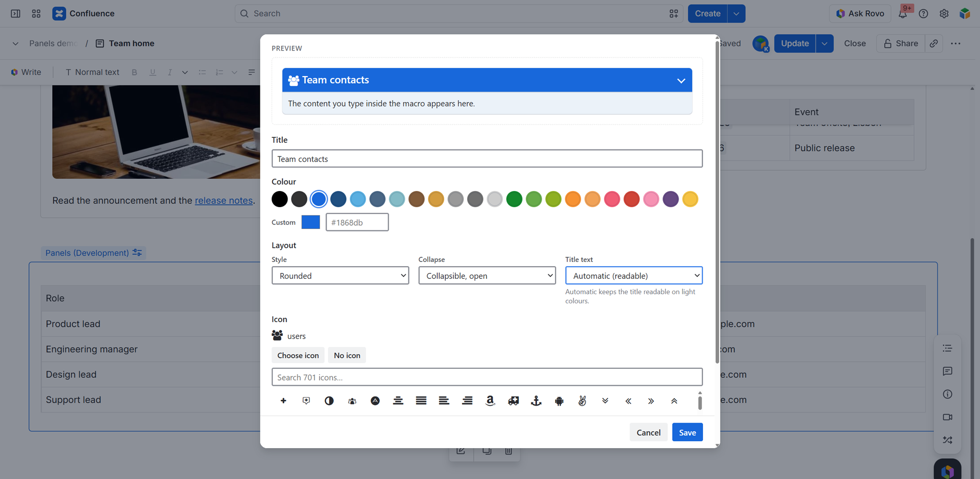Click the Title input field

(x=487, y=159)
